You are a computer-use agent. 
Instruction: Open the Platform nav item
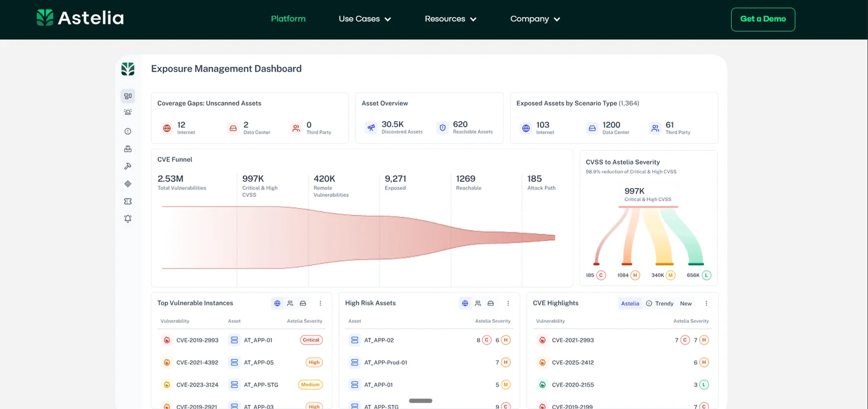click(x=288, y=19)
